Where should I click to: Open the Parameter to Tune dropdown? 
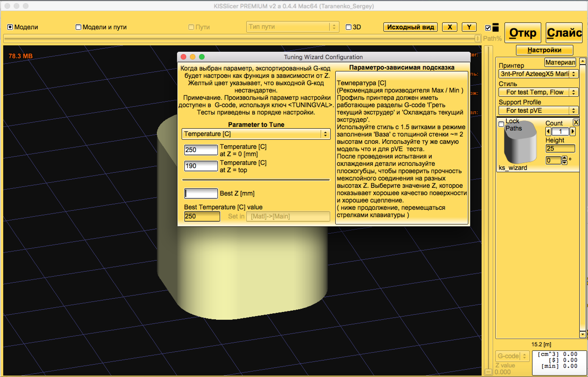click(256, 134)
